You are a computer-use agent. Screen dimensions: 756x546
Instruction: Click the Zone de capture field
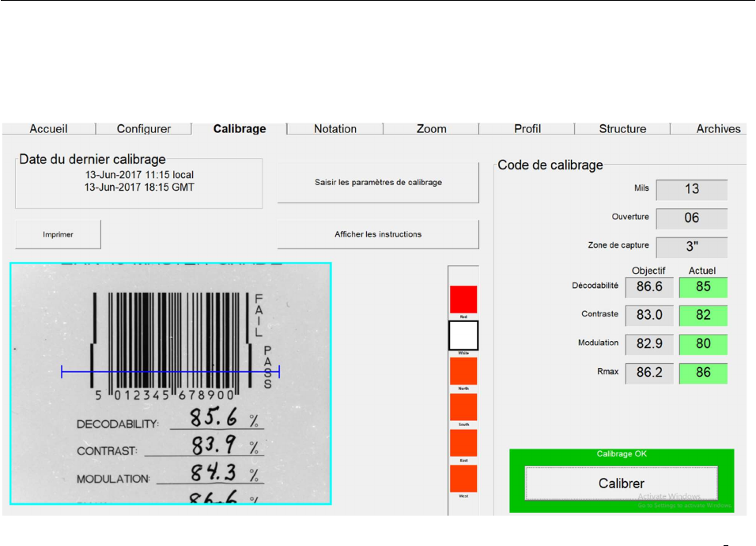(x=691, y=247)
